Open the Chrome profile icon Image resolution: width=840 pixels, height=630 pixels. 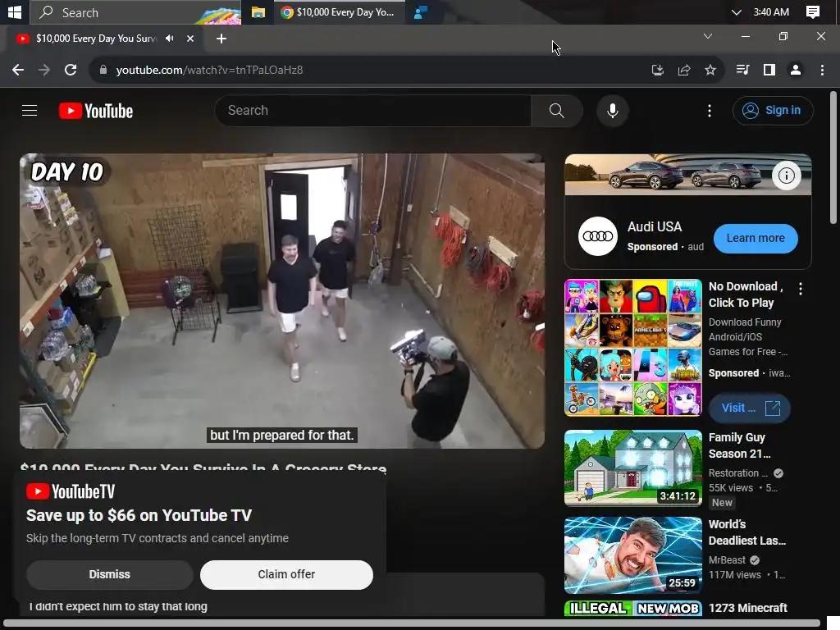tap(796, 71)
